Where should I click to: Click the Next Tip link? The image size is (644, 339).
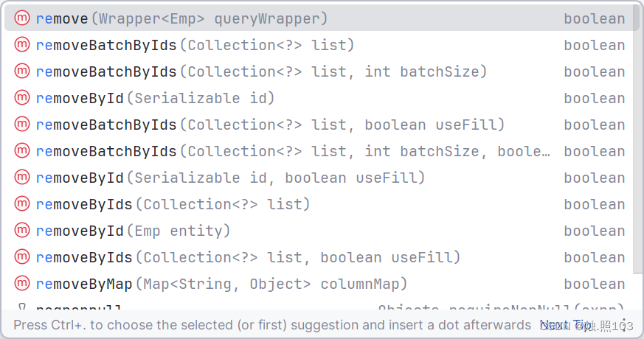point(566,325)
